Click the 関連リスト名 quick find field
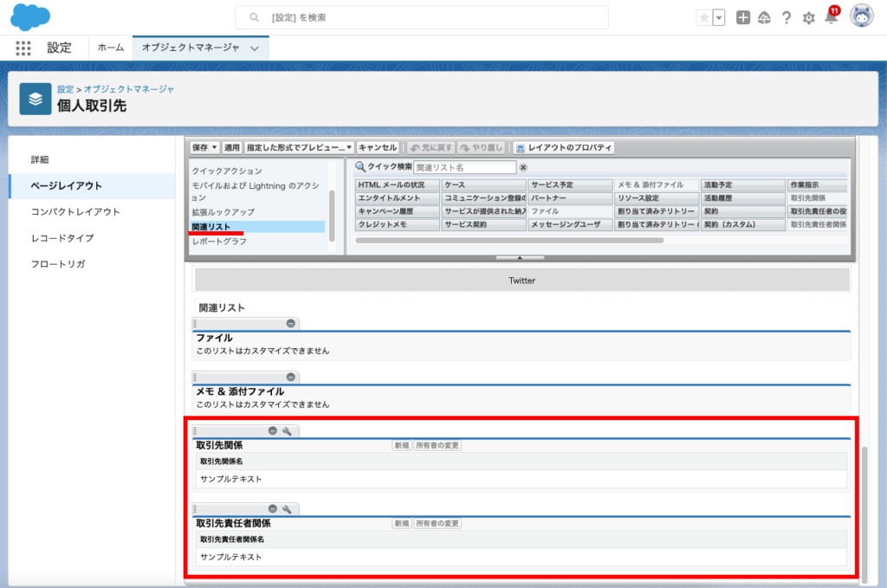The height and width of the screenshot is (588, 887). (x=464, y=167)
